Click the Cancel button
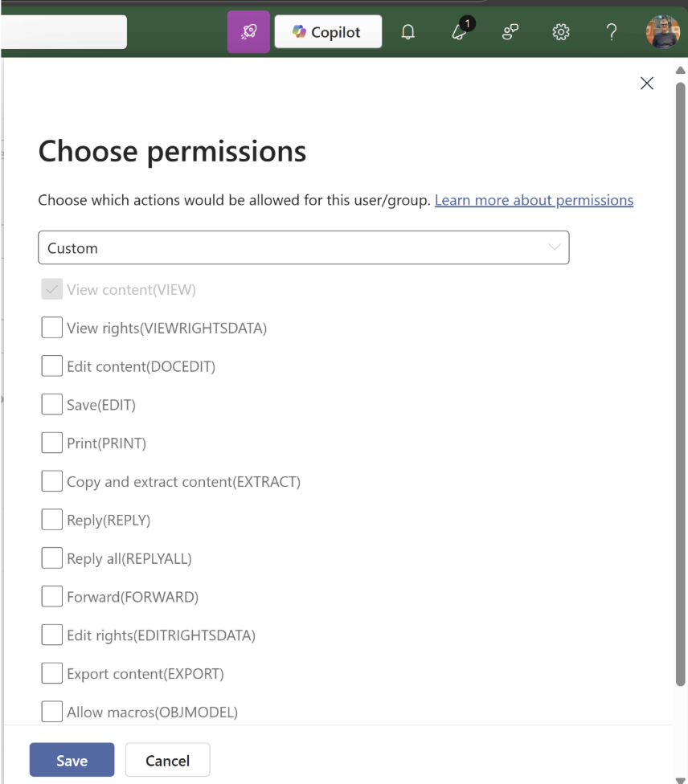 [168, 760]
